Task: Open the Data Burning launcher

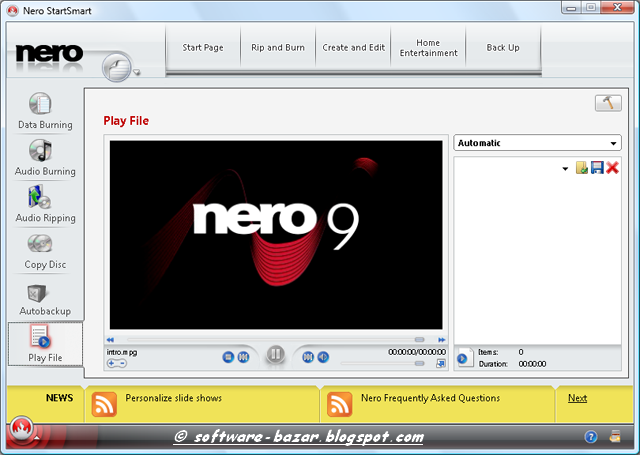Action: click(45, 111)
